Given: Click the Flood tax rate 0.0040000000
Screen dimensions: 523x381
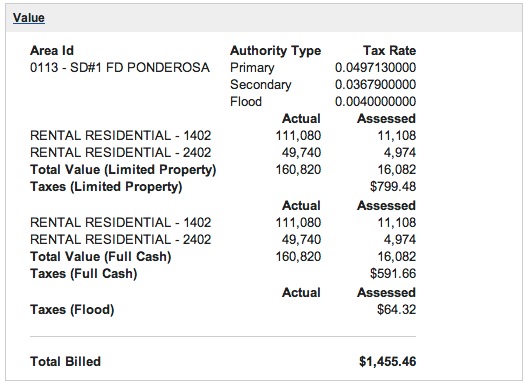Looking at the screenshot, I should [x=375, y=102].
